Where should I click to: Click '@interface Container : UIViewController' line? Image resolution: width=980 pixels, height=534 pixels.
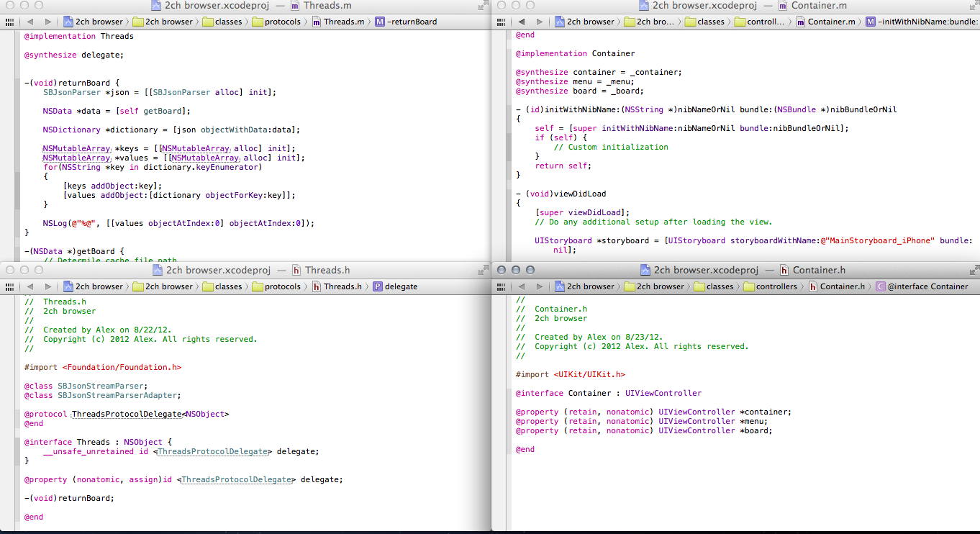coord(609,393)
